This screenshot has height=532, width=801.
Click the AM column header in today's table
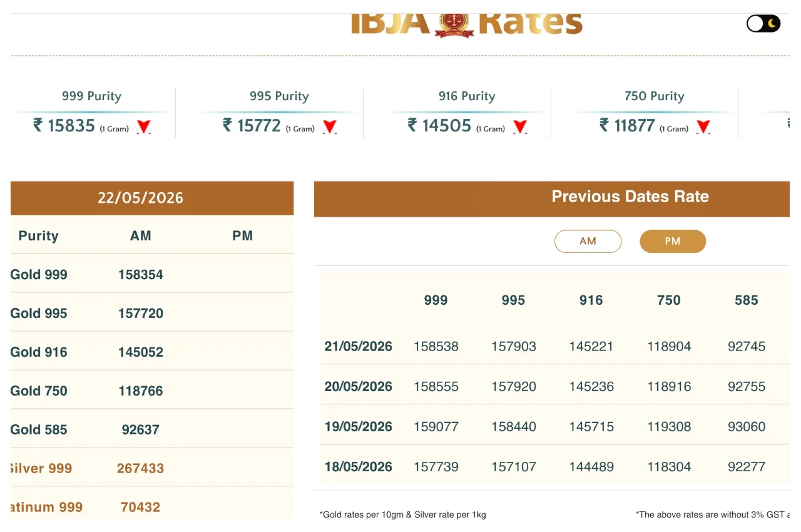[141, 236]
